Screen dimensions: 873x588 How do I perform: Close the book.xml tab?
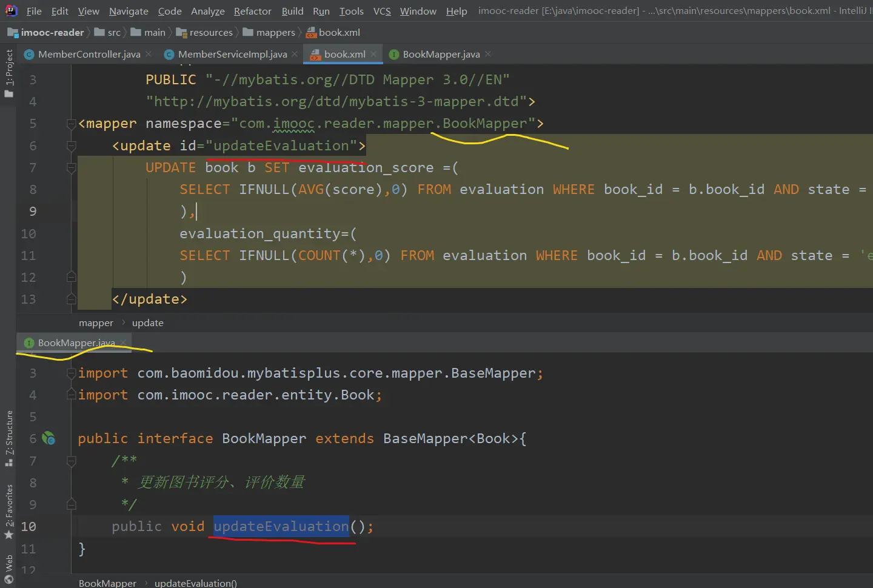tap(373, 54)
